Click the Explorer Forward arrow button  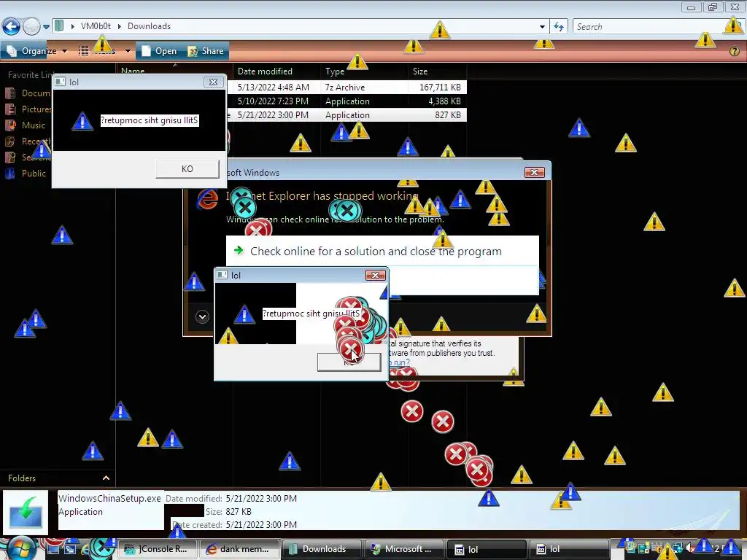(31, 27)
